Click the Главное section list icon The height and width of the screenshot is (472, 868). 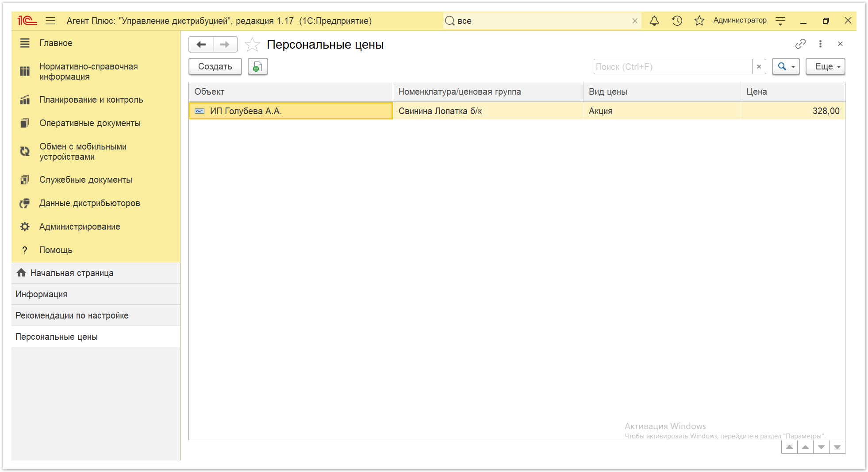pos(25,43)
